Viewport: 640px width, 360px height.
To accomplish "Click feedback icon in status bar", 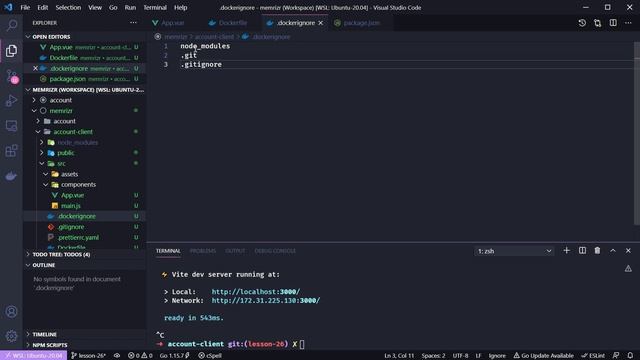I will [616, 356].
